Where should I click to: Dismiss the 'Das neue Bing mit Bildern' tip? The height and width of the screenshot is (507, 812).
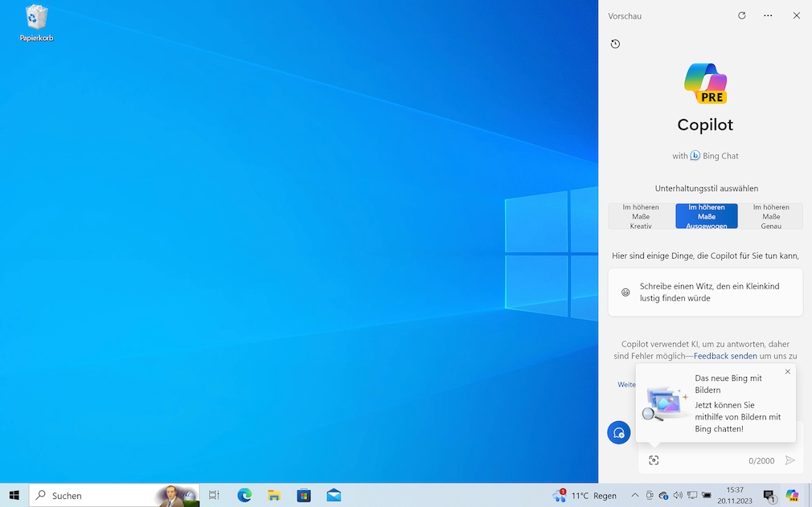point(787,371)
